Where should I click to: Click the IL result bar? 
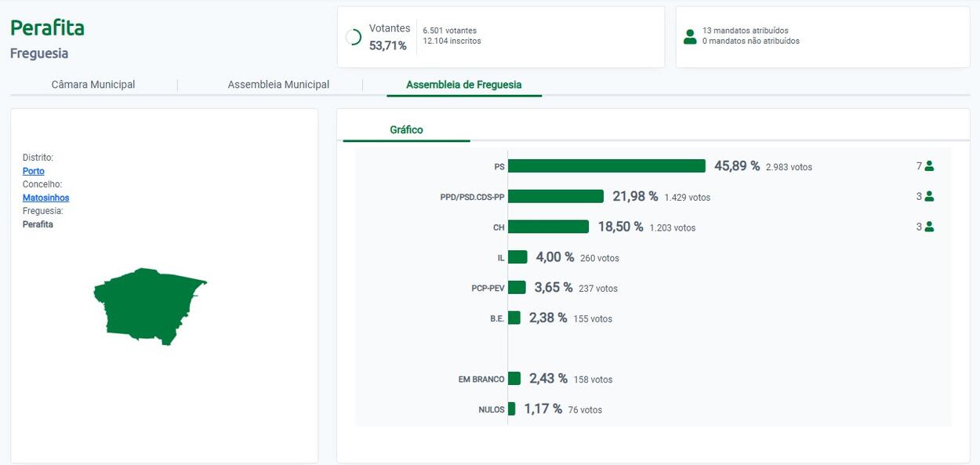click(x=517, y=257)
